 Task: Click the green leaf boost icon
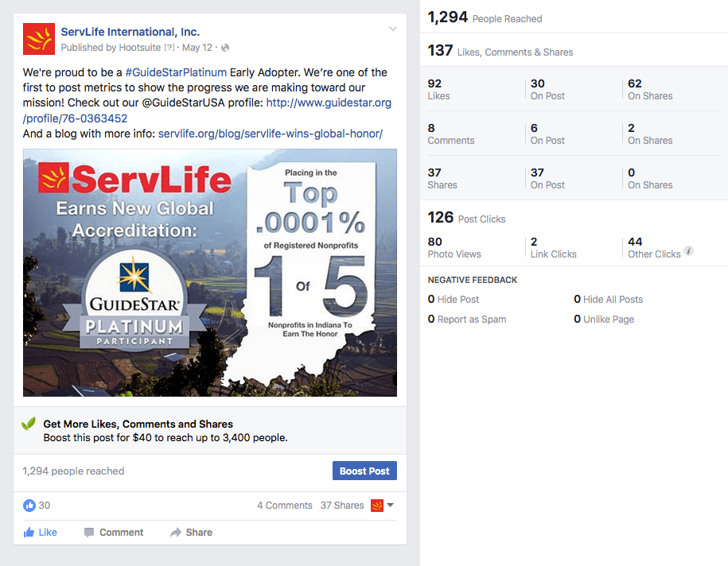(x=29, y=424)
